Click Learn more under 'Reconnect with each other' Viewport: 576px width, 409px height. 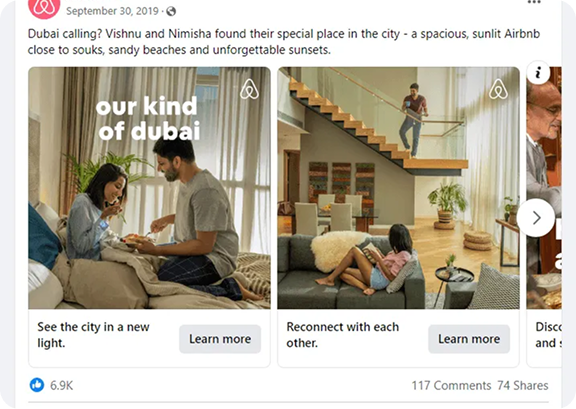pyautogui.click(x=469, y=339)
